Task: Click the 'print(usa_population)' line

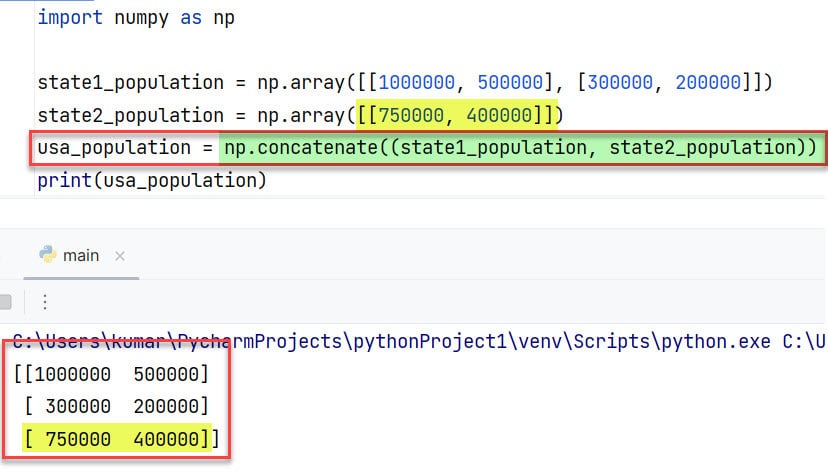Action: 152,181
